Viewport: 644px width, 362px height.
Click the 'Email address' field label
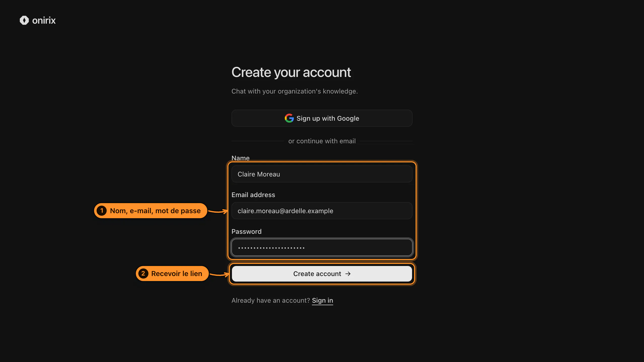(253, 195)
